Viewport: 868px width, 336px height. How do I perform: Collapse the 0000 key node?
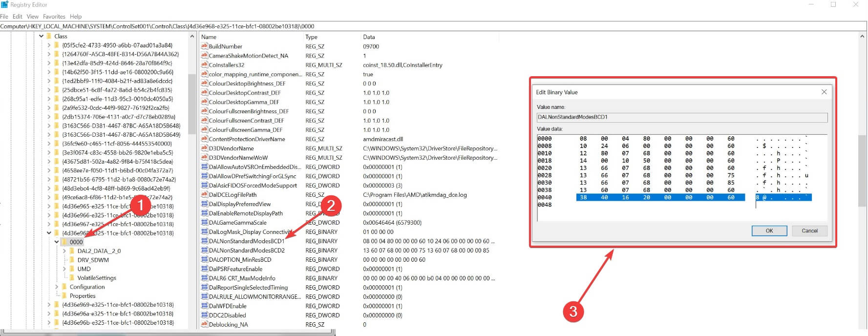pos(57,242)
